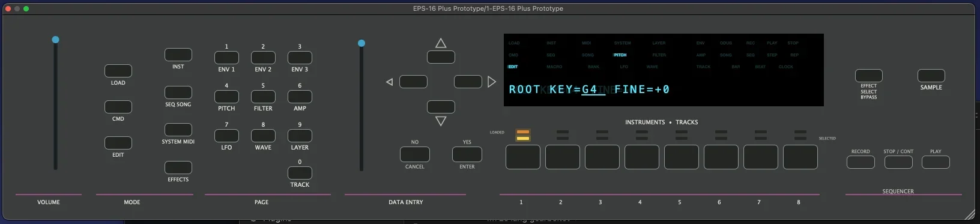Screen dimensions: 980x224
Task: Click the LOAD mode button
Action: (118, 71)
